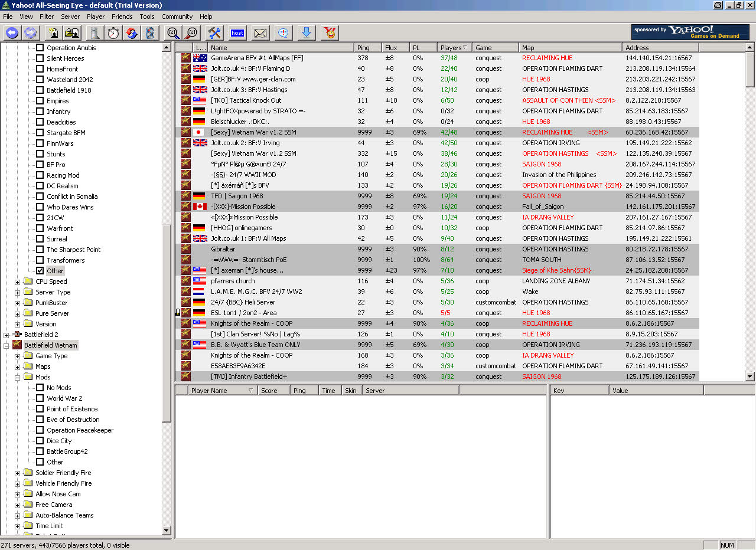This screenshot has width=756, height=550.
Task: Collapse the Mods folder in filter tree
Action: click(18, 377)
